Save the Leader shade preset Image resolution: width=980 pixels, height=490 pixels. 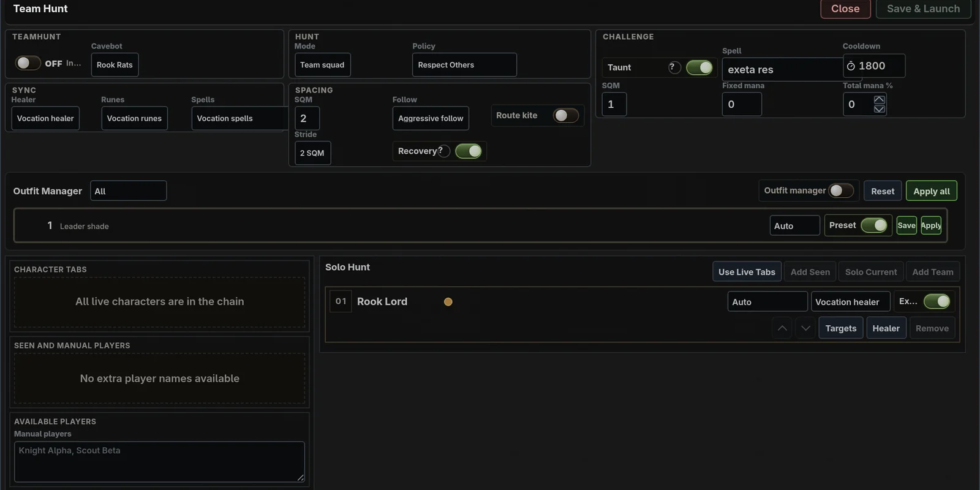tap(907, 225)
